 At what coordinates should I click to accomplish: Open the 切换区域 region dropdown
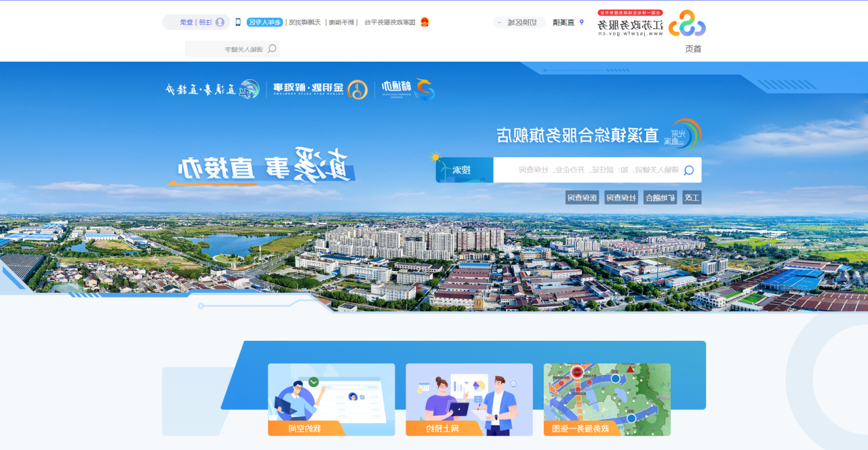pos(519,22)
